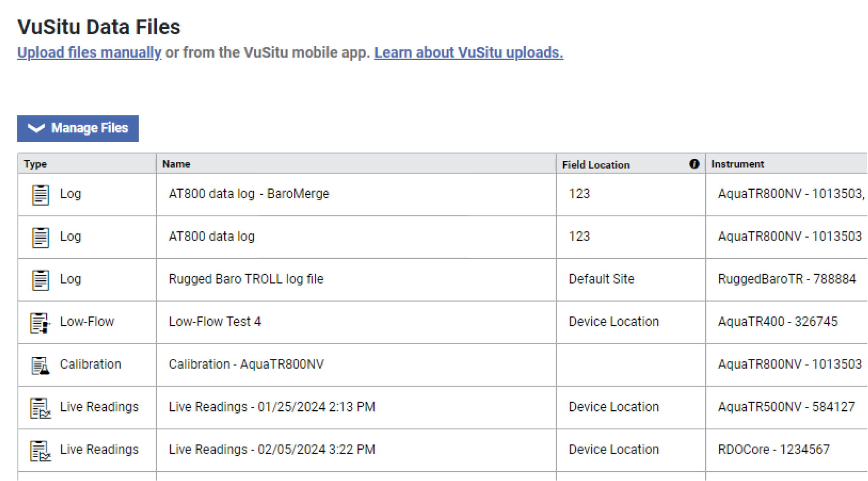This screenshot has width=868, height=481.
Task: Expand the Manage Files dropdown
Action: (x=78, y=128)
